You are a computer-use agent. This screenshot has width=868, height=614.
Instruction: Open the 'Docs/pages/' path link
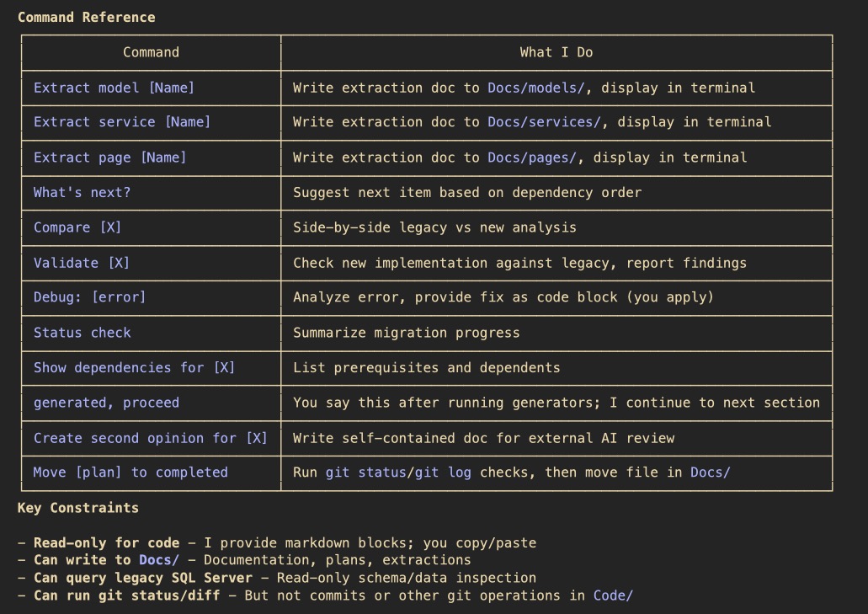532,158
